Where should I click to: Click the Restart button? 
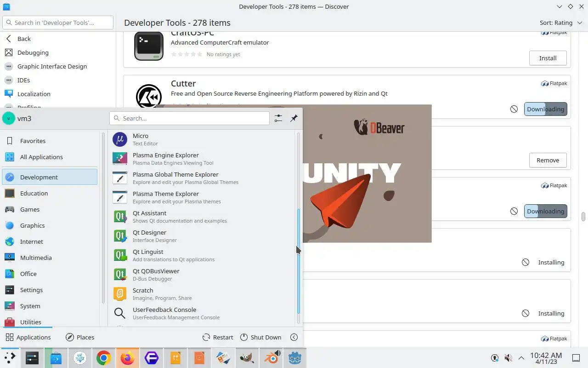(x=218, y=337)
